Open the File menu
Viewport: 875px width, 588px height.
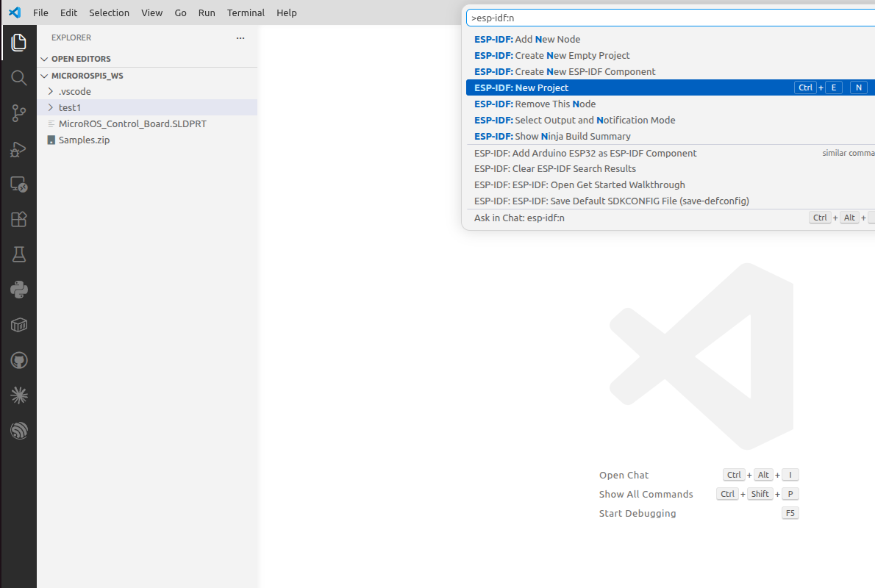(40, 12)
